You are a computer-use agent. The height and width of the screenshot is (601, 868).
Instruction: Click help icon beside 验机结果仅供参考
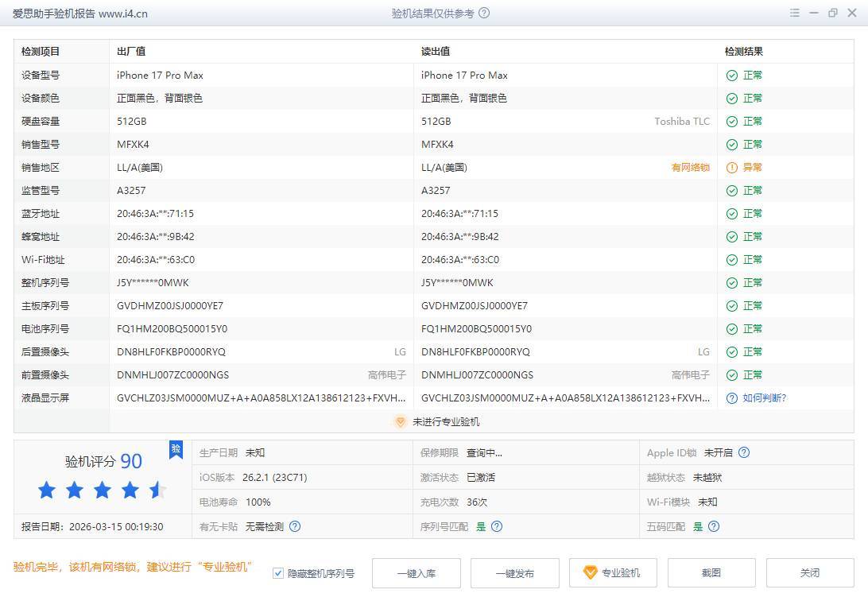coord(485,14)
